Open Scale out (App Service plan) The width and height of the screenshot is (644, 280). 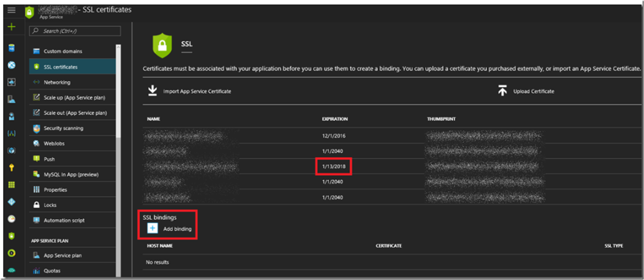73,113
